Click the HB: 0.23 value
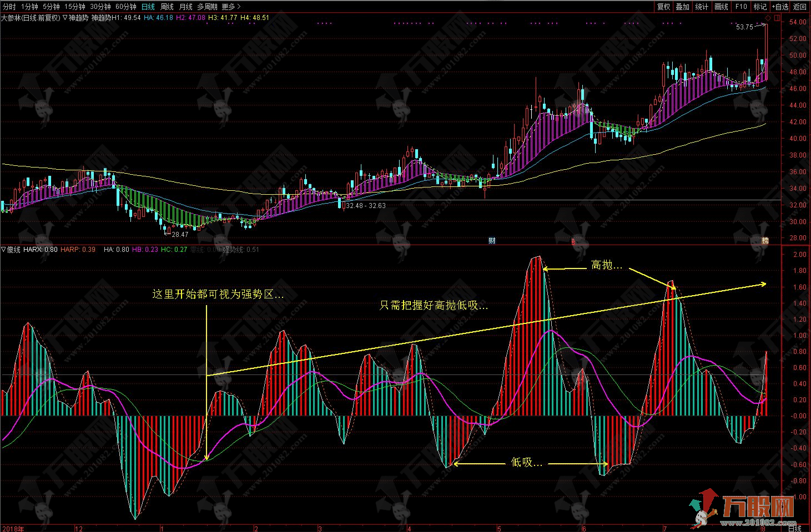811x532 pixels. (145, 250)
